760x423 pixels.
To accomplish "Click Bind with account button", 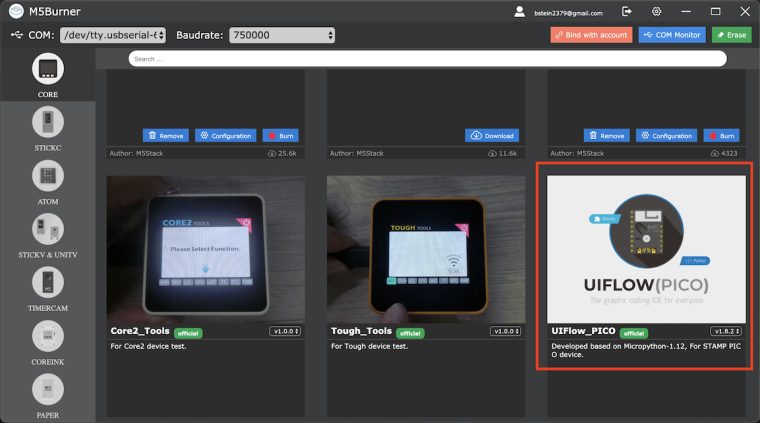I will click(x=591, y=35).
